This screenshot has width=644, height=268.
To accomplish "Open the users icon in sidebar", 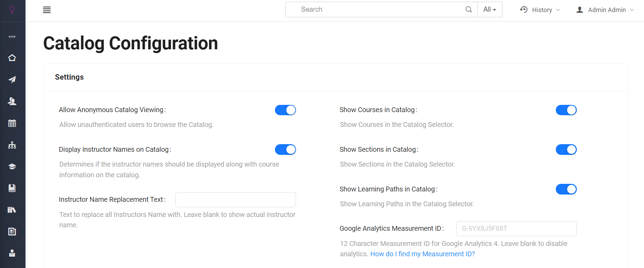I will tap(12, 101).
